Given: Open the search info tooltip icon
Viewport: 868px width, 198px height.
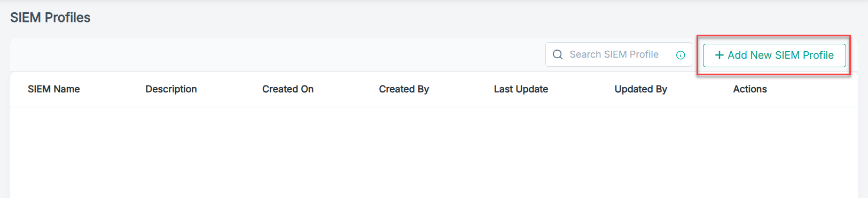Looking at the screenshot, I should click(681, 55).
